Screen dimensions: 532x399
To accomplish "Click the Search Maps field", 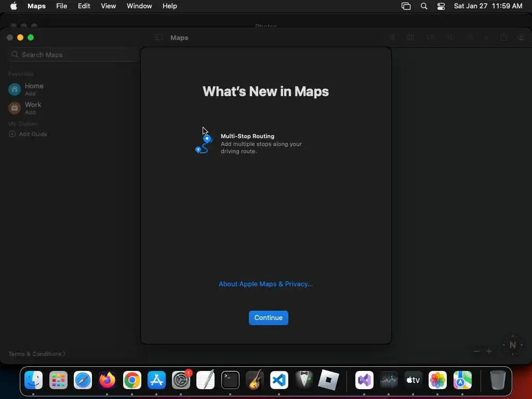I will click(x=73, y=55).
